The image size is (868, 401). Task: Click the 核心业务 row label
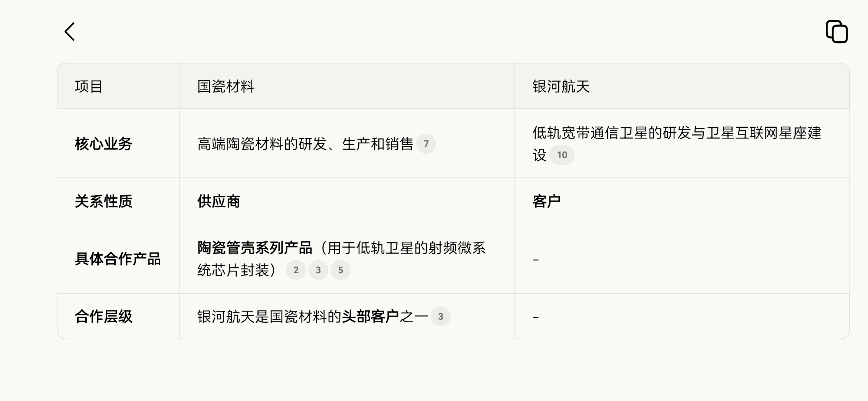[x=103, y=144]
